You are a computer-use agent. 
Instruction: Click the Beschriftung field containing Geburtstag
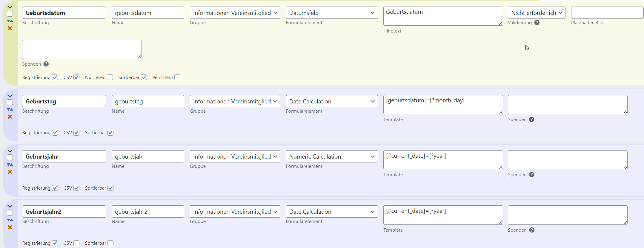click(x=64, y=101)
